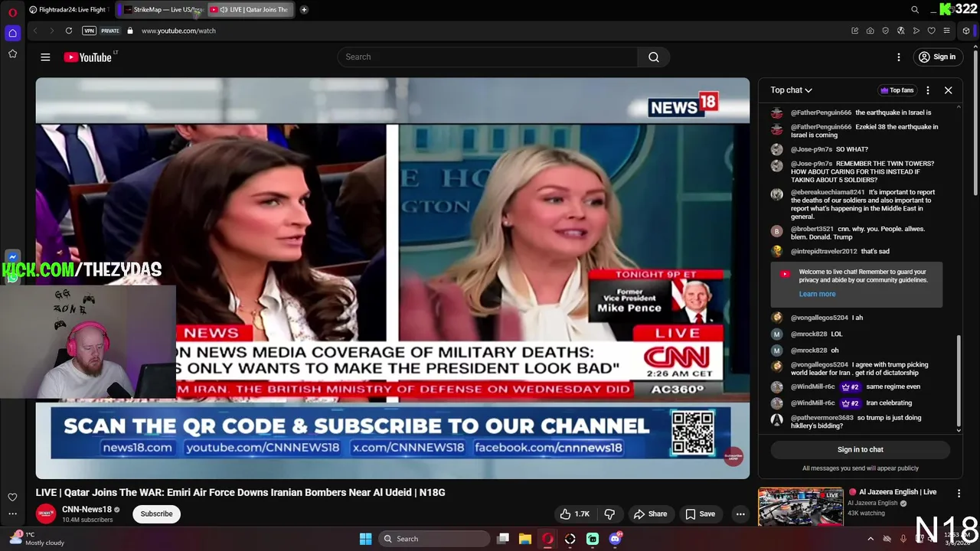Open YouTube settings three-dot menu
Image resolution: width=980 pixels, height=551 pixels.
tap(899, 57)
